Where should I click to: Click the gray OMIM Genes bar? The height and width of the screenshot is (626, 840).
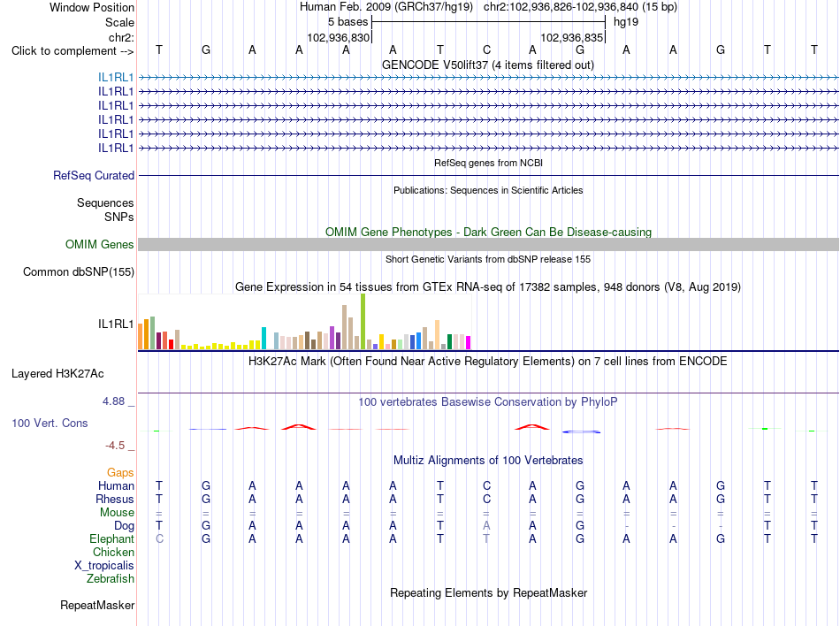tap(488, 245)
